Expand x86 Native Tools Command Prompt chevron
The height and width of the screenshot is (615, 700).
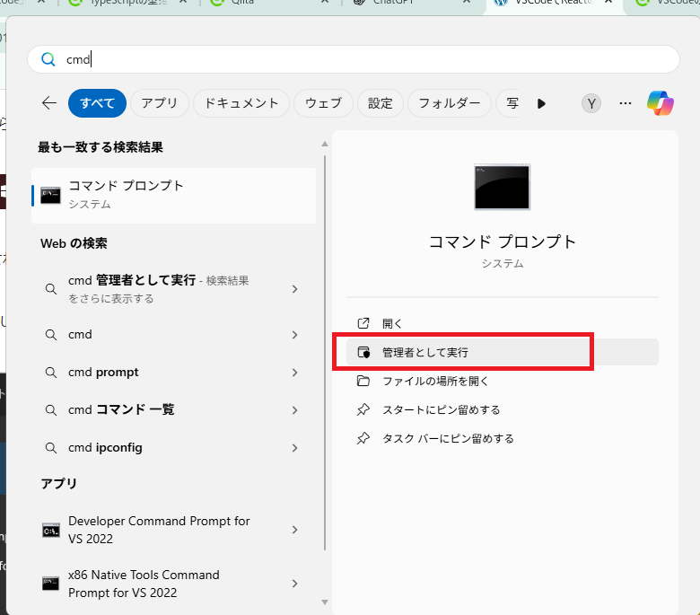pyautogui.click(x=294, y=584)
